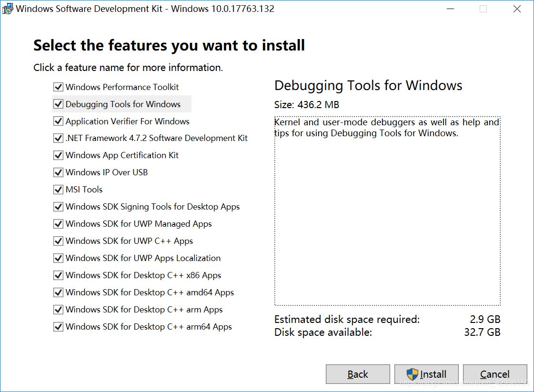Image resolution: width=534 pixels, height=392 pixels.
Task: Select the Windows Performance Toolkit feature name
Action: tap(122, 87)
